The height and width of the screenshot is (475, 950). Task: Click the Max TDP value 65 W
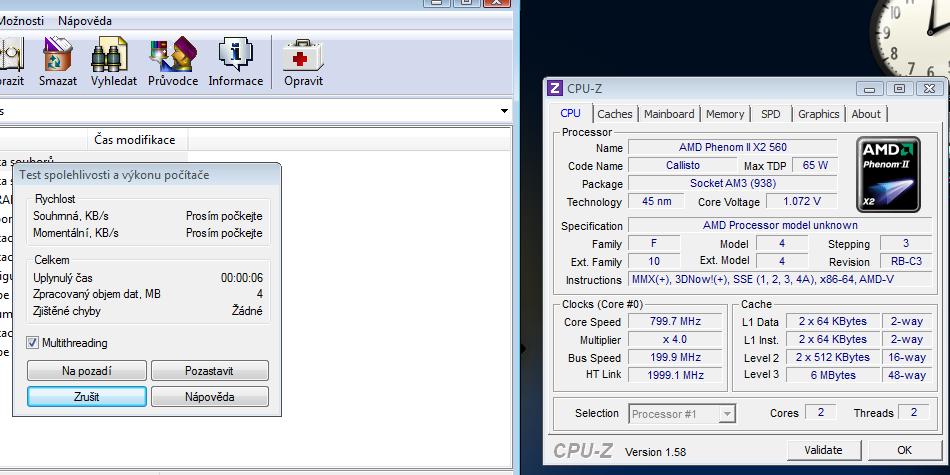click(x=815, y=165)
